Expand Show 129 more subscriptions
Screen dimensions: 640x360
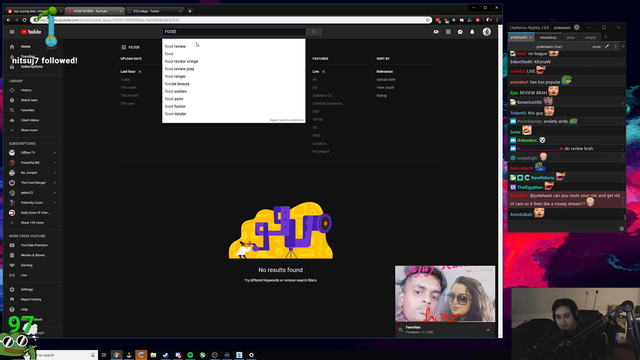[x=33, y=223]
